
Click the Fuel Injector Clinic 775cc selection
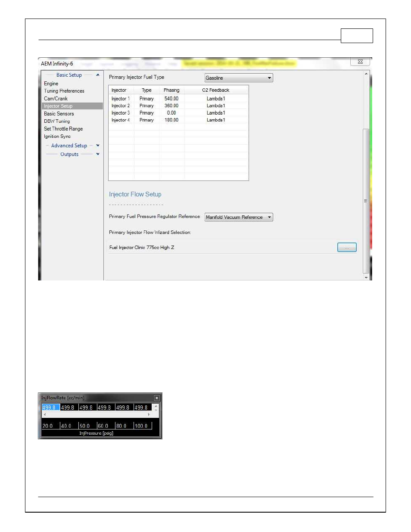[142, 248]
